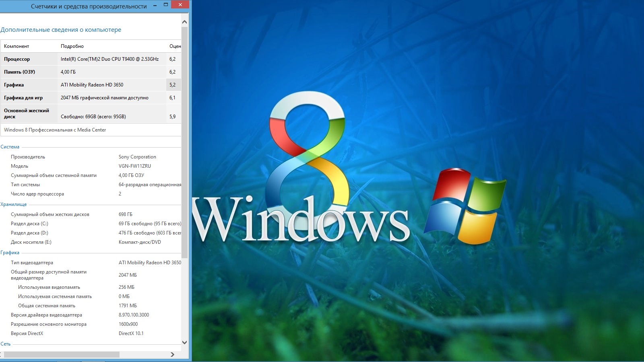Click the Хранилище section heading

tap(14, 204)
